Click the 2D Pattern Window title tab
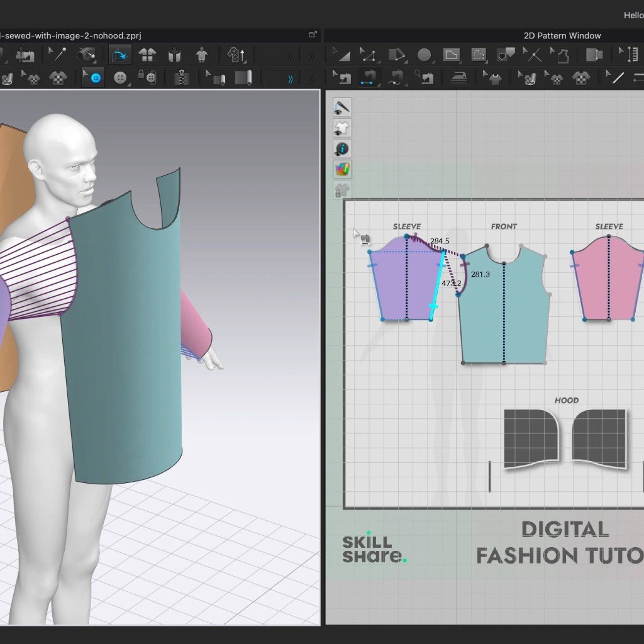This screenshot has width=644, height=644. (562, 36)
